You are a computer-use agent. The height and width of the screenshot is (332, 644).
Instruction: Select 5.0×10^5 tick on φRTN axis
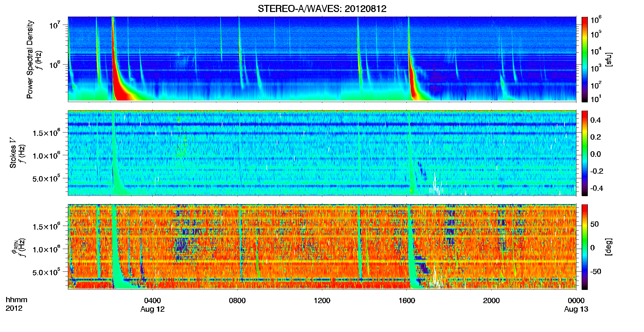click(x=46, y=272)
